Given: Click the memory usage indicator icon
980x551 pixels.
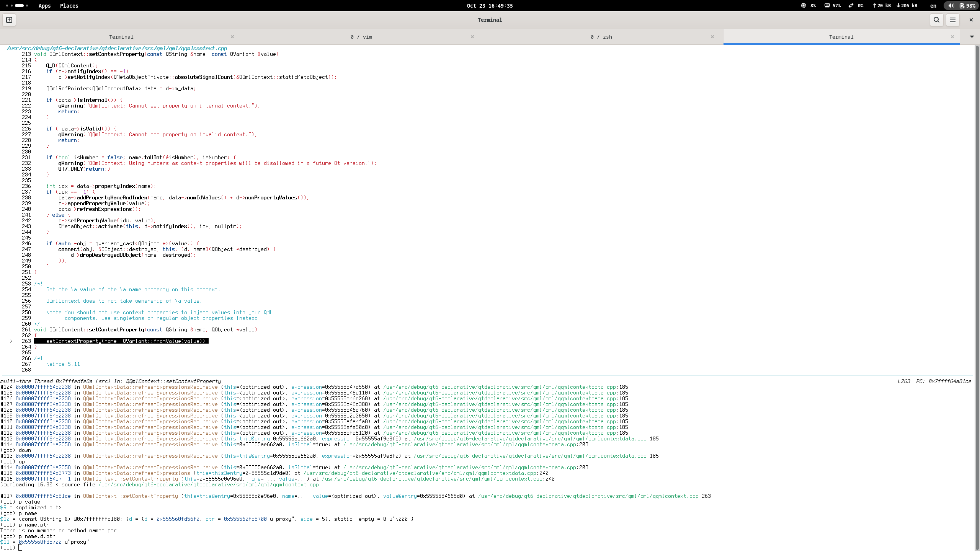Looking at the screenshot, I should pyautogui.click(x=827, y=6).
